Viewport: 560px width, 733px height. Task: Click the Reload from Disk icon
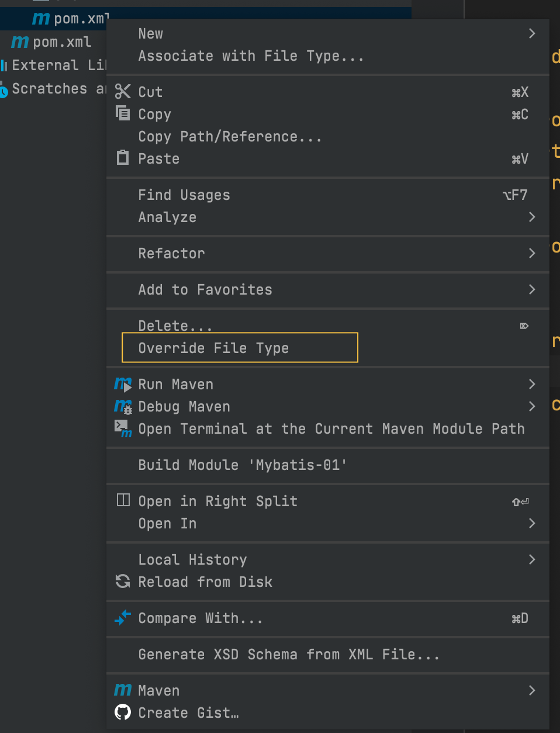click(x=123, y=581)
